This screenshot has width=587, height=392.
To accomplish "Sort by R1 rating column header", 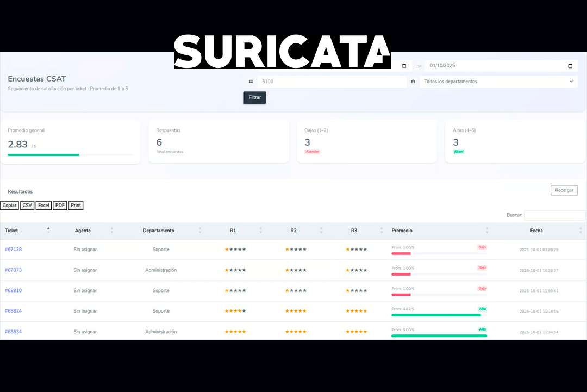I will 233,231.
